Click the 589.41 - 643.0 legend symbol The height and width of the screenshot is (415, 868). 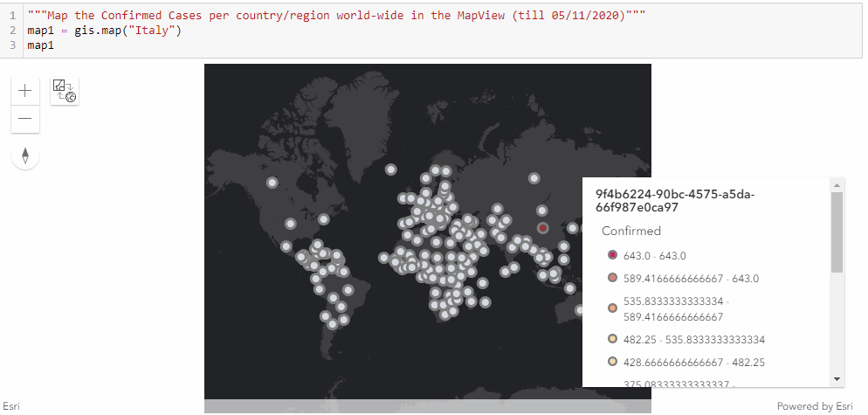pos(612,279)
